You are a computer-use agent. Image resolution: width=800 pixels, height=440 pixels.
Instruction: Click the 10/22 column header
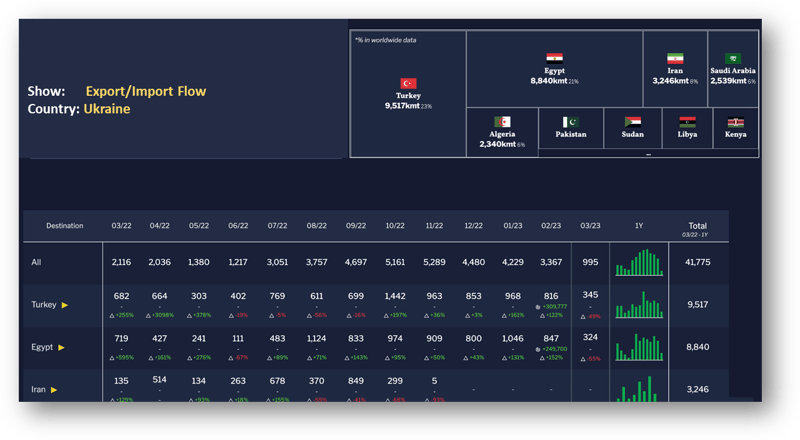[x=395, y=226]
